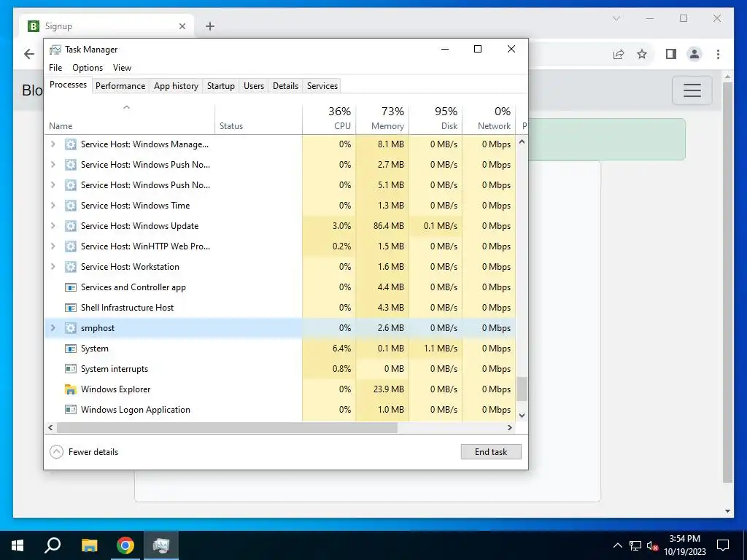Expand Service Host: Workstation row
The width and height of the screenshot is (747, 560).
53,267
